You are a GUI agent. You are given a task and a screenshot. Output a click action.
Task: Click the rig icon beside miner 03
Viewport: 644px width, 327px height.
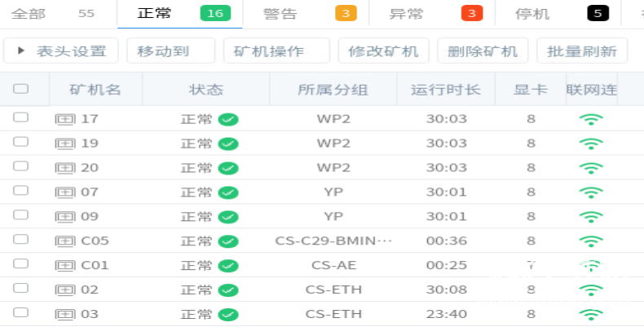click(64, 315)
